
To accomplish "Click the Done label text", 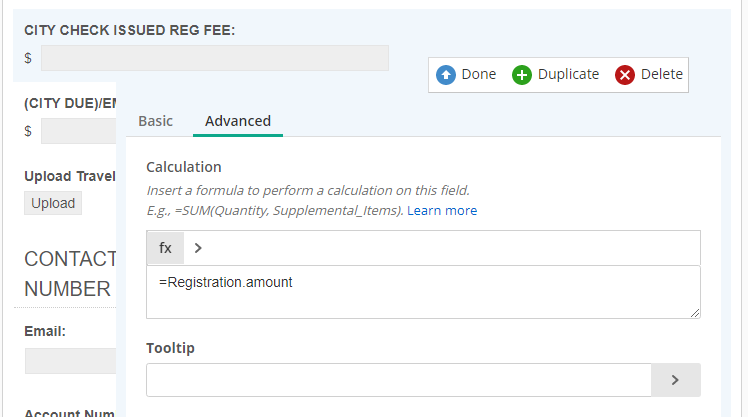I will (x=479, y=74).
